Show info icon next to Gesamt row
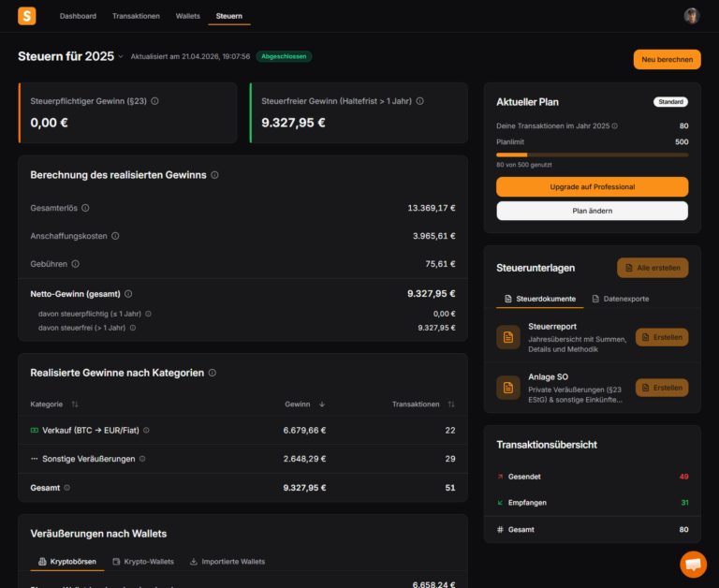This screenshot has width=719, height=588. tap(67, 488)
